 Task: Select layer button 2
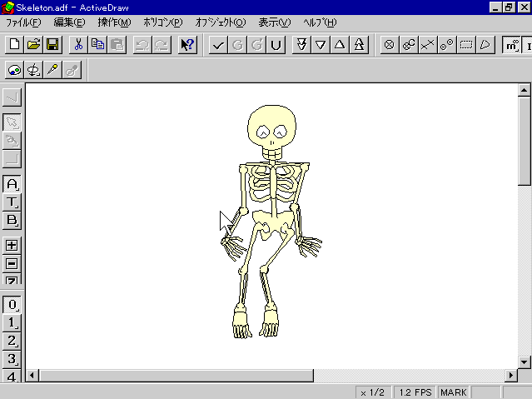click(x=12, y=341)
